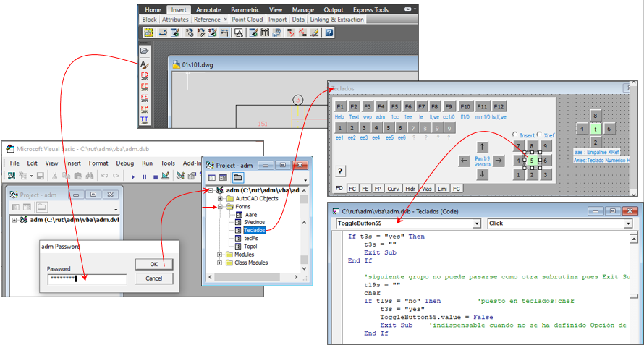Click the right arrow pan button on Teclados

[x=499, y=161]
